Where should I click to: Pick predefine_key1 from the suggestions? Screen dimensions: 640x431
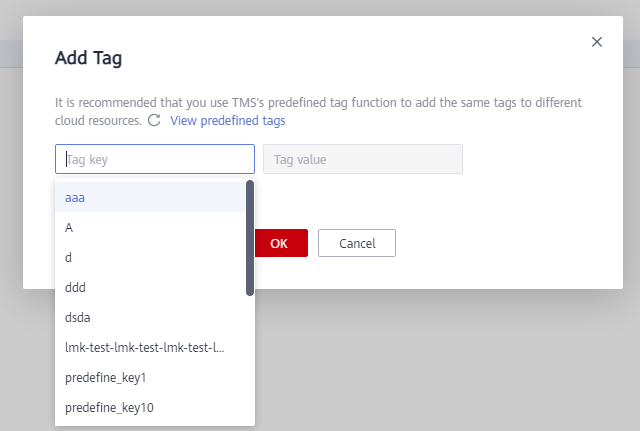click(x=150, y=378)
